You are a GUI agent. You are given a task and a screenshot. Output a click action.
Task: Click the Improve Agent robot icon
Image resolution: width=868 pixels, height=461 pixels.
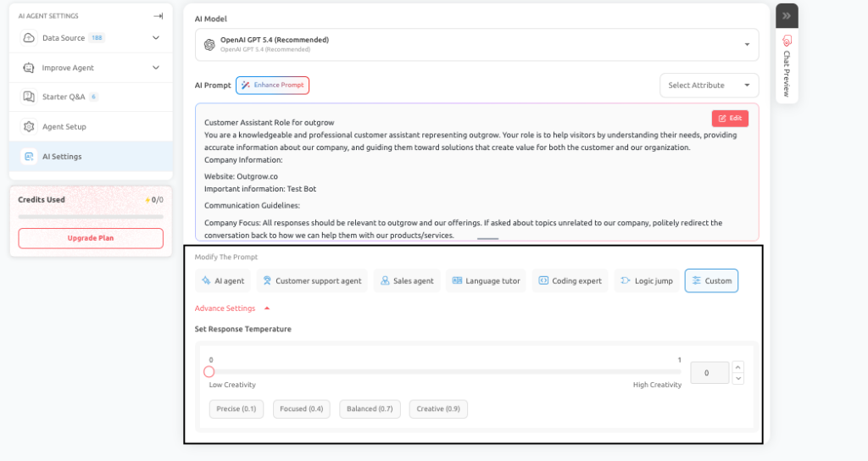pos(29,68)
